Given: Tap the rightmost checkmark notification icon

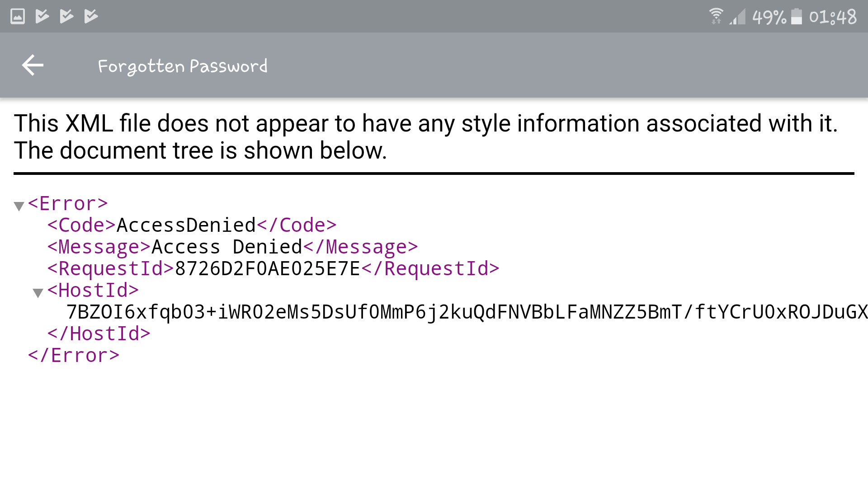Looking at the screenshot, I should click(91, 17).
